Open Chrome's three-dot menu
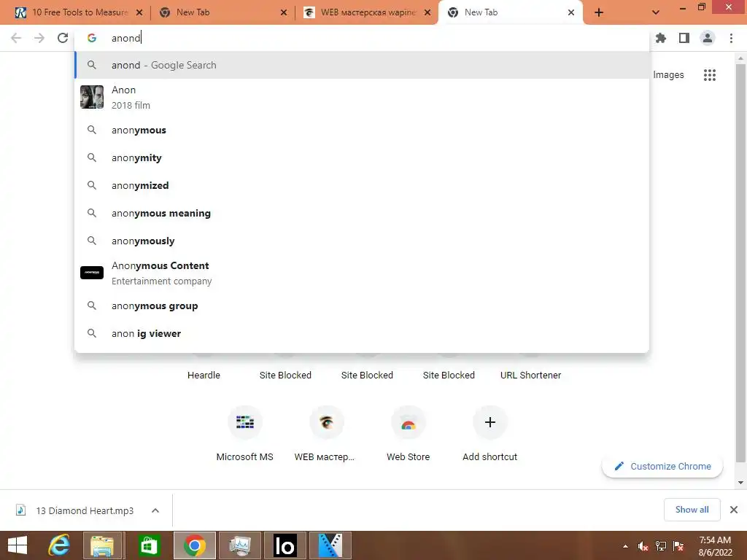Viewport: 747px width, 560px height. pyautogui.click(x=731, y=38)
